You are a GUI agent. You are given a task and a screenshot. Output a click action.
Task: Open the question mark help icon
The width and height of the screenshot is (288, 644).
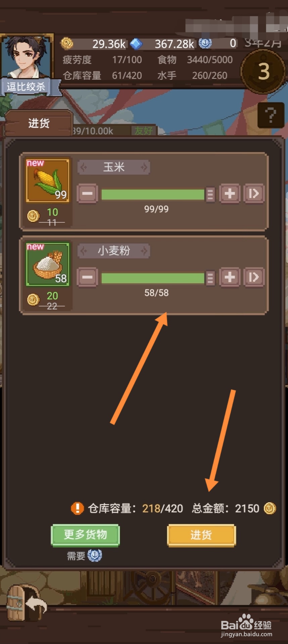click(271, 115)
